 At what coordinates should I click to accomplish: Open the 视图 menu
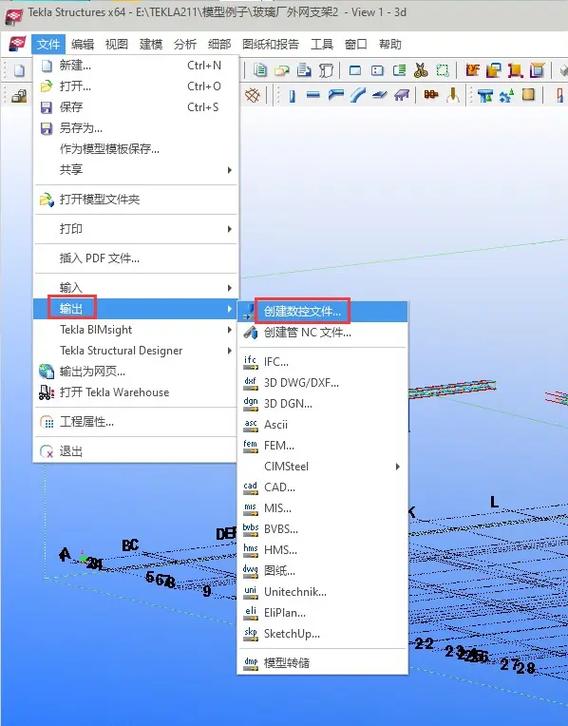coord(117,44)
